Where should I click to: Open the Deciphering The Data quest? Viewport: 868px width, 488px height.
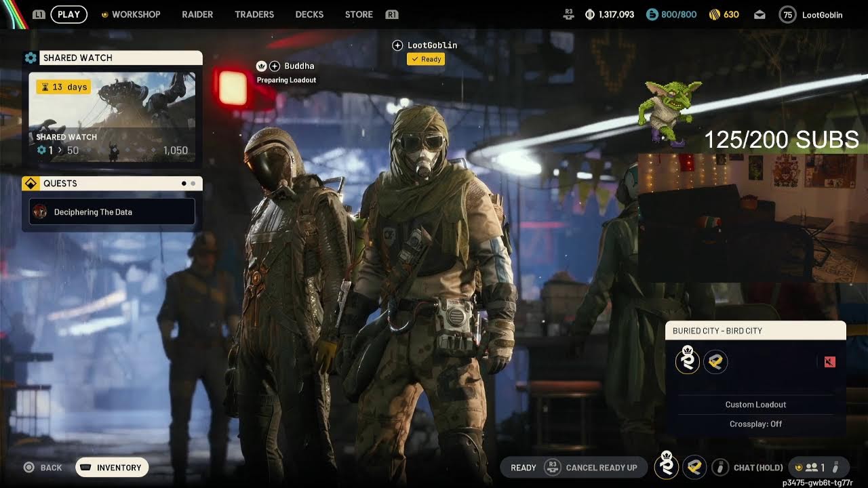tap(112, 212)
